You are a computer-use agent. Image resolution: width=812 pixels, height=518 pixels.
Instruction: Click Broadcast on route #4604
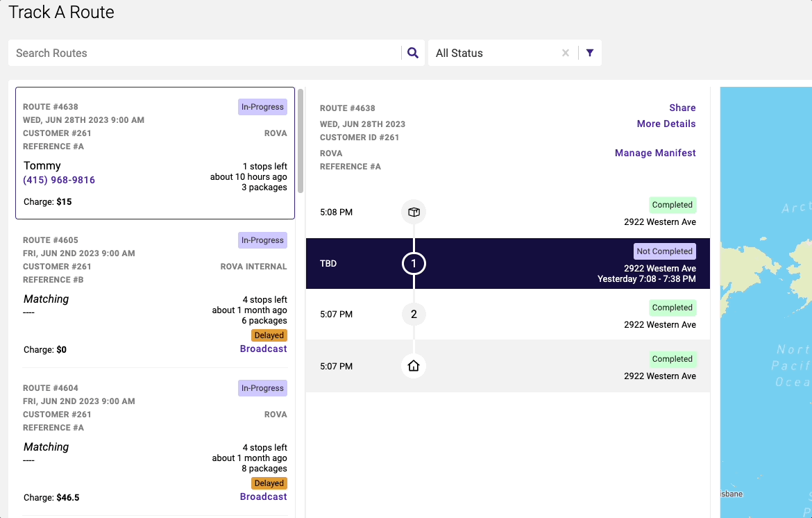(263, 496)
